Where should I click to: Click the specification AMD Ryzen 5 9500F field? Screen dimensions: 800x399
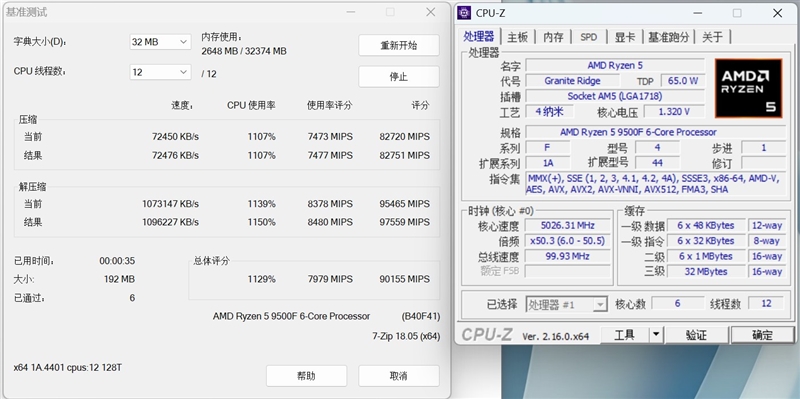click(x=656, y=132)
